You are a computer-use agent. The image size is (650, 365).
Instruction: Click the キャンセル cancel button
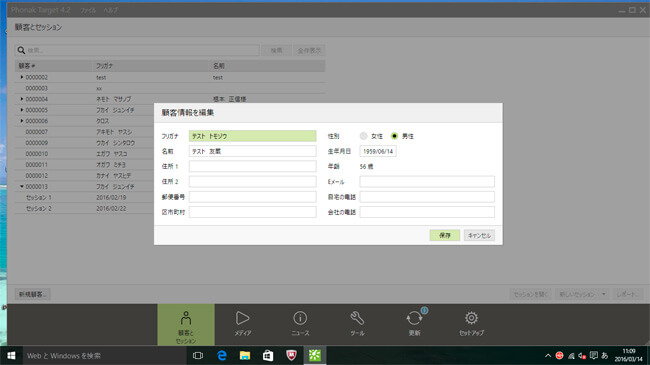[x=479, y=235]
